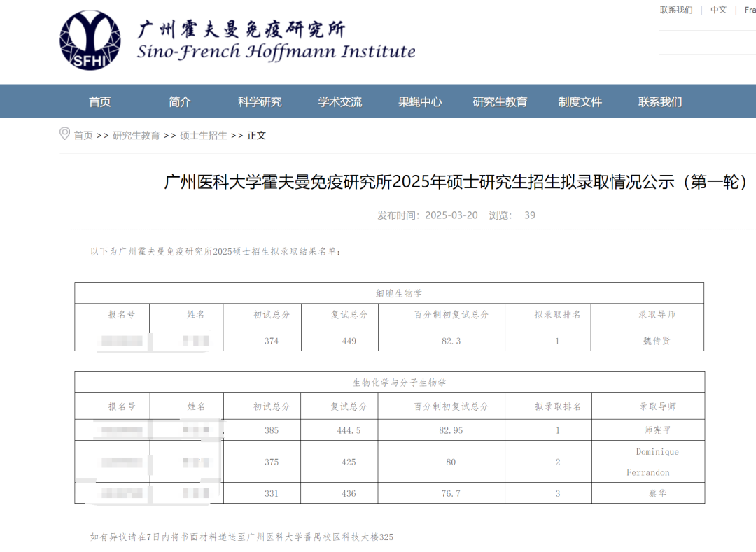
Task: Click the intro sentence starting 以下为广州霍夫曼免疫研究所
Action: coord(216,251)
